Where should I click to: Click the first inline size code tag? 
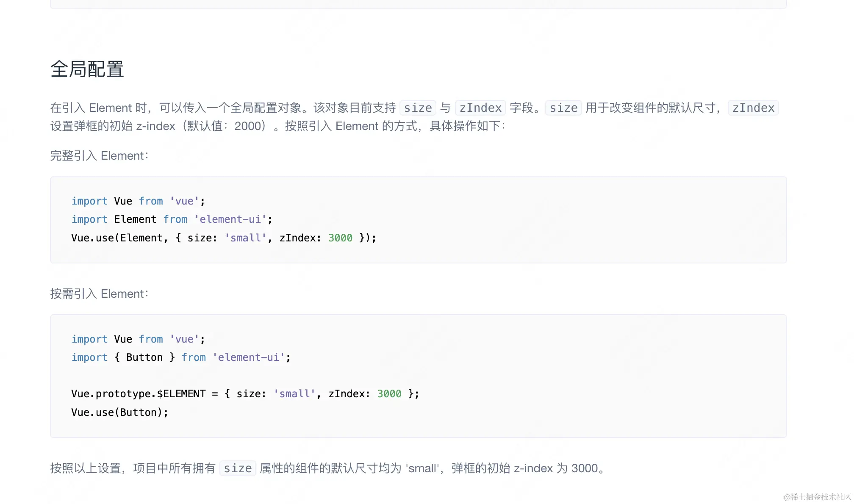click(x=417, y=108)
